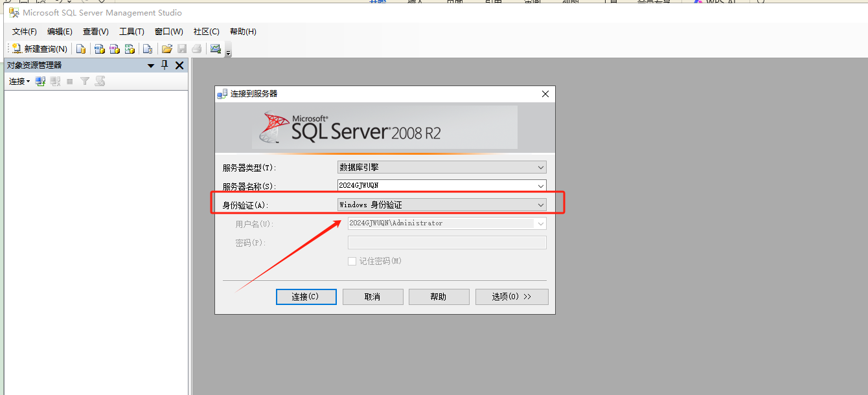The image size is (868, 395).
Task: Click the connect Object Explorer icon
Action: (40, 81)
